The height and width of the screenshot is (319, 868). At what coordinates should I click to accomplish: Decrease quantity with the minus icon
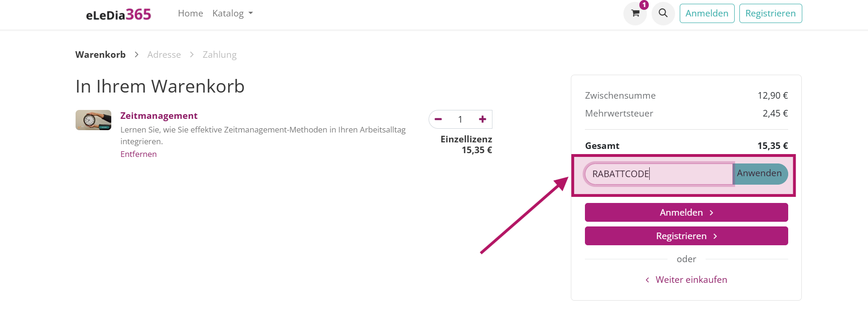tap(438, 119)
